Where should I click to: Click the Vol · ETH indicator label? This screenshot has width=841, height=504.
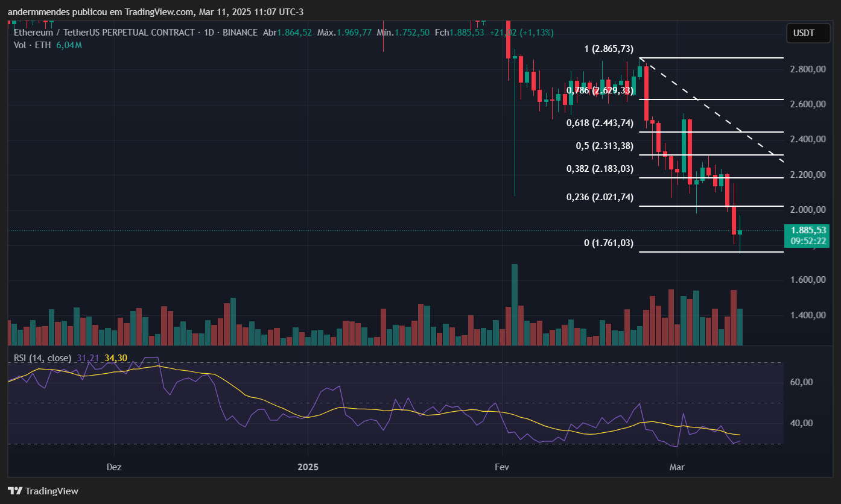33,45
